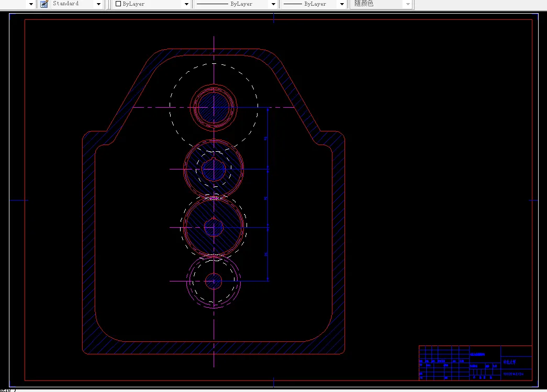Click the dropdown arrow left of the table style icon
Image resolution: width=547 pixels, height=392 pixels.
[x=31, y=4]
